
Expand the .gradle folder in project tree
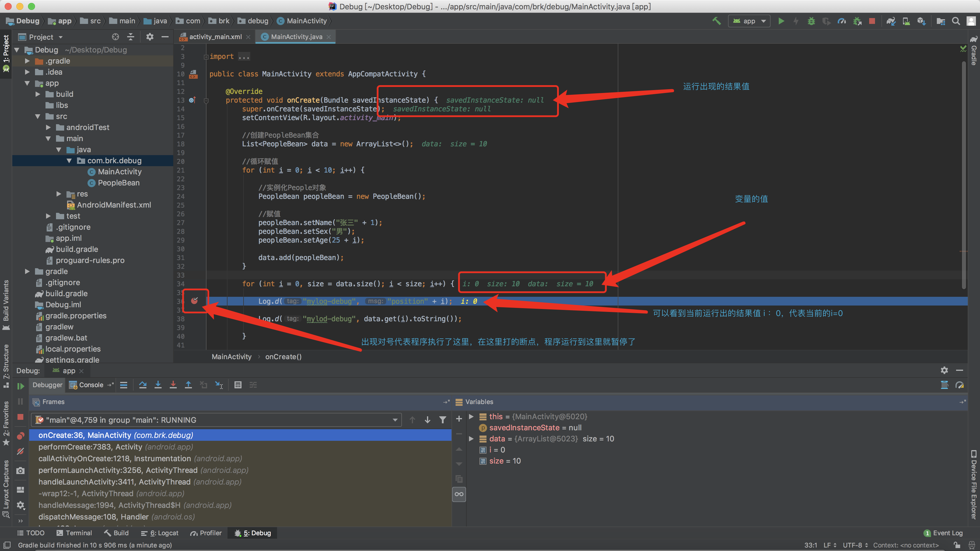click(27, 61)
